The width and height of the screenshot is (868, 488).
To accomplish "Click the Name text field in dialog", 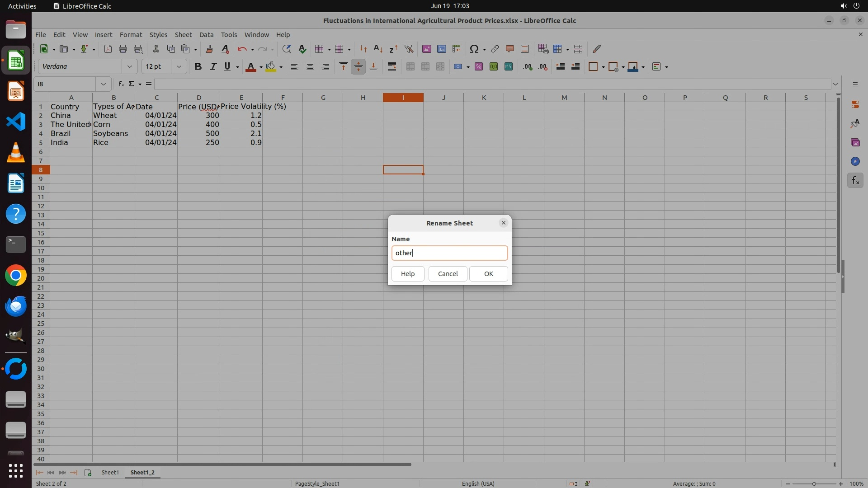I will coord(449,253).
